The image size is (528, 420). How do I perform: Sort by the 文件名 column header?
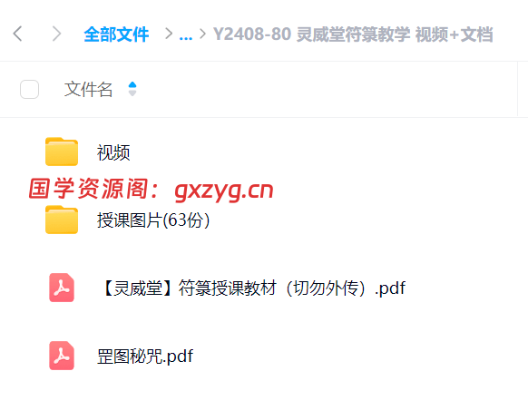pos(88,89)
